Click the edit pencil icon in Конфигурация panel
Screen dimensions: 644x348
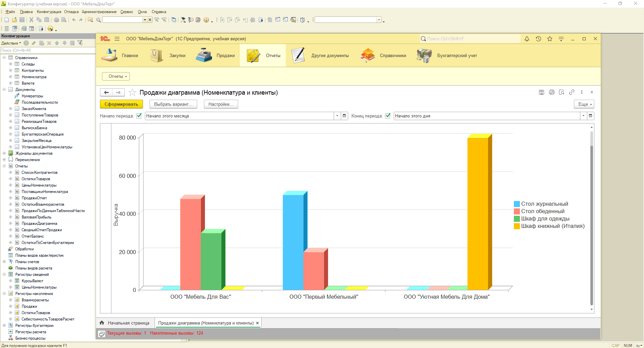(34, 43)
